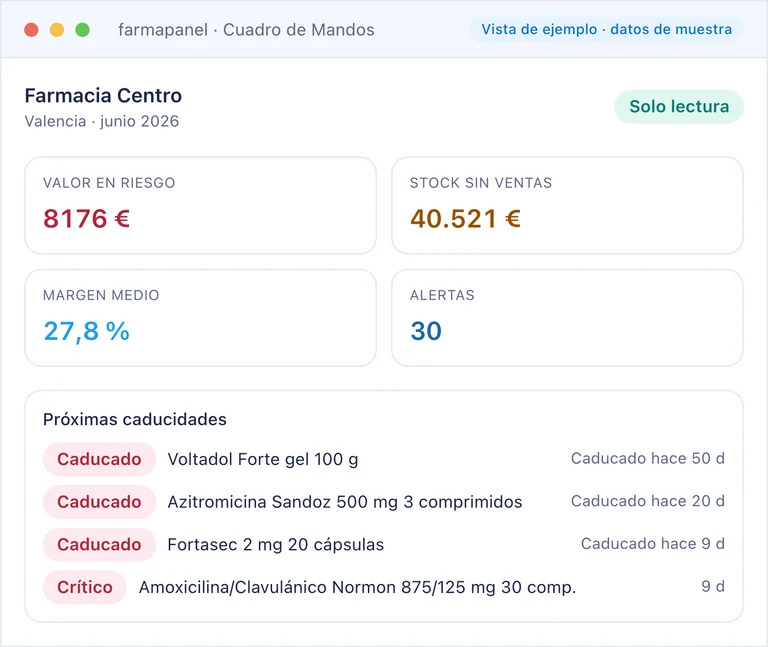Open the 'MARGEN MEDIO' label
The height and width of the screenshot is (647, 768).
click(101, 295)
